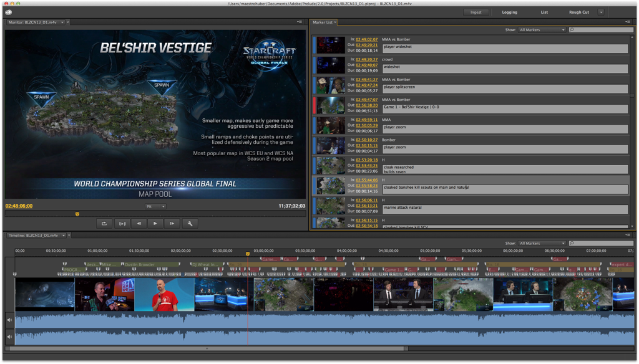Click the Timeline panel search field

601,243
